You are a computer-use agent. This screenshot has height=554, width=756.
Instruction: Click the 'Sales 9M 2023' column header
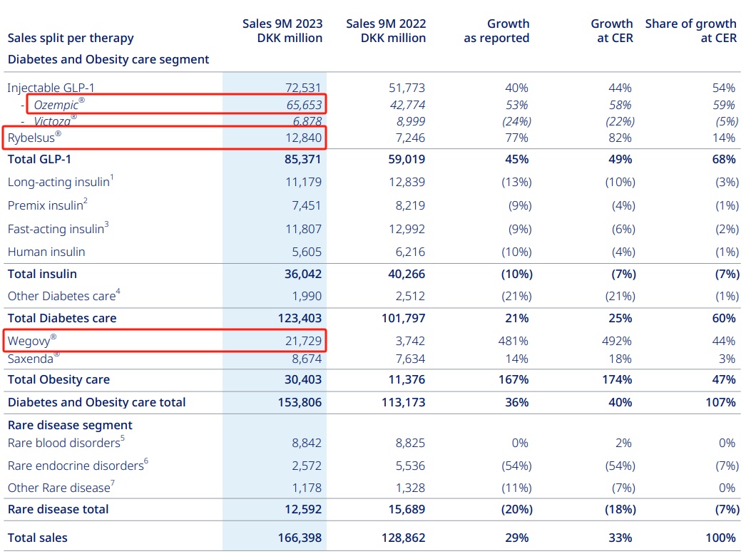coord(282,31)
